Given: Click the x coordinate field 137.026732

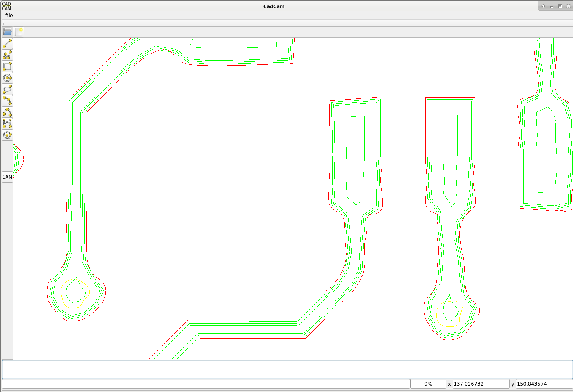Looking at the screenshot, I should coord(481,384).
